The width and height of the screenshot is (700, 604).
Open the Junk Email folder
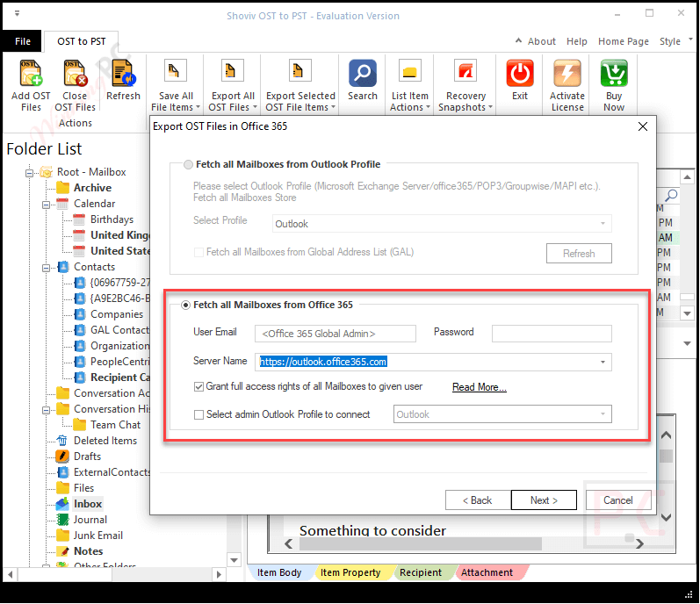click(x=98, y=536)
